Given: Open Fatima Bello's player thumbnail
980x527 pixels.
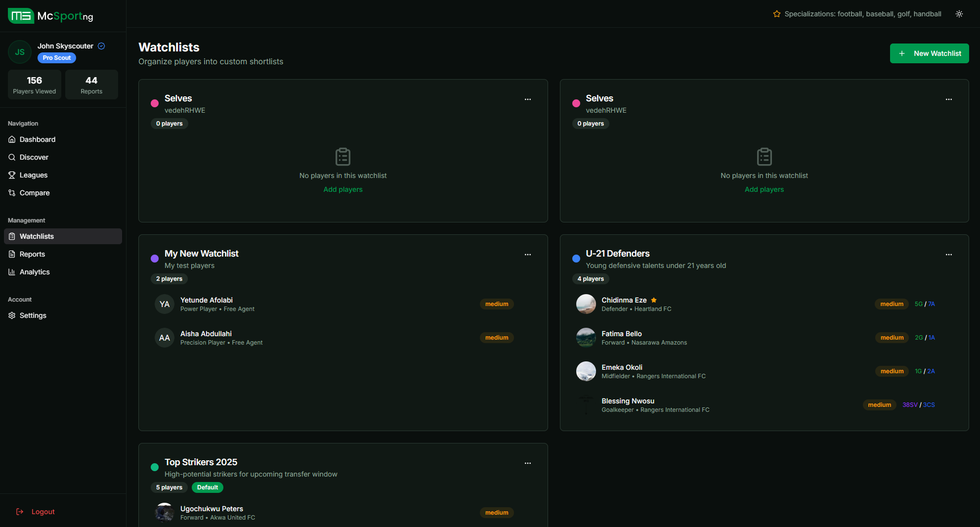Looking at the screenshot, I should coord(586,338).
